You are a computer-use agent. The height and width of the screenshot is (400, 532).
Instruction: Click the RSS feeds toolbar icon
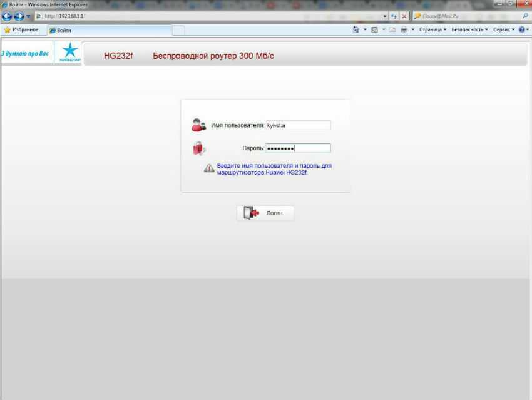(x=374, y=29)
